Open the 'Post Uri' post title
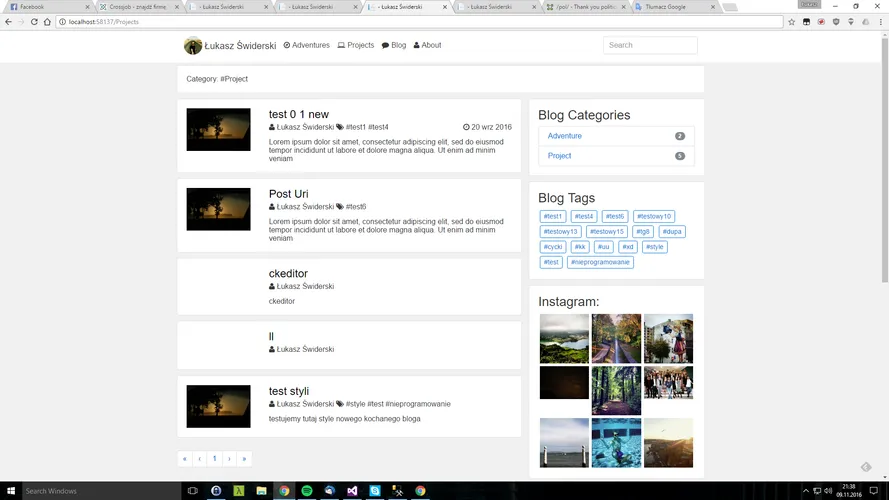This screenshot has width=889, height=500. pyautogui.click(x=289, y=194)
